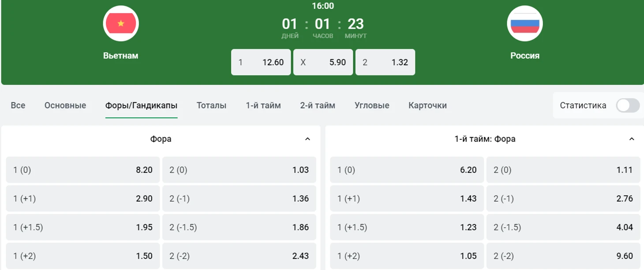This screenshot has height=270, width=644.
Task: Open the Все tab
Action: (18, 105)
